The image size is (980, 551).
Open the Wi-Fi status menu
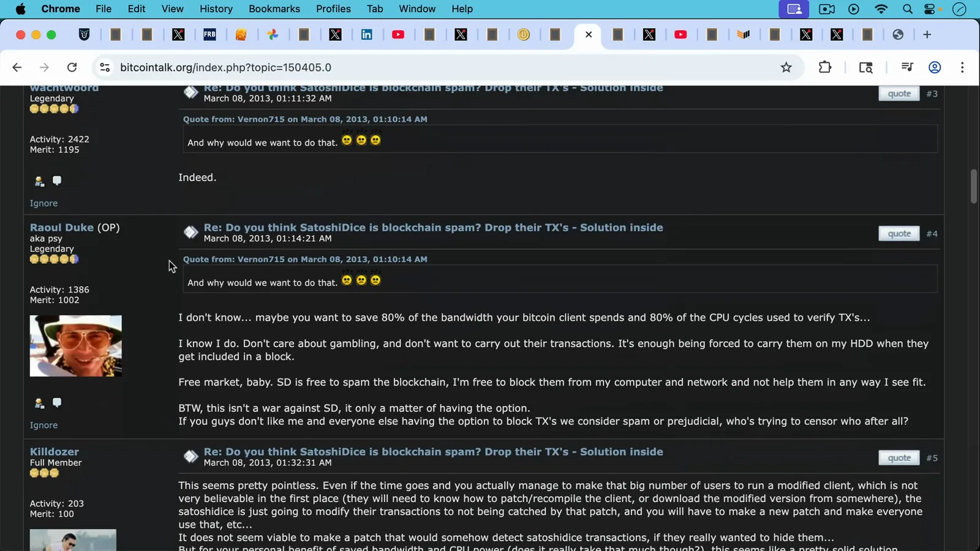(x=881, y=9)
